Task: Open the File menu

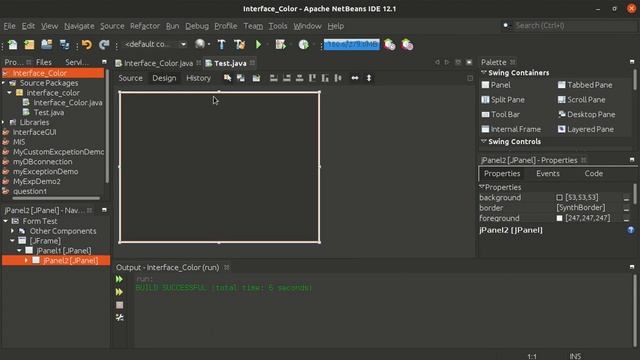Action: 9,26
